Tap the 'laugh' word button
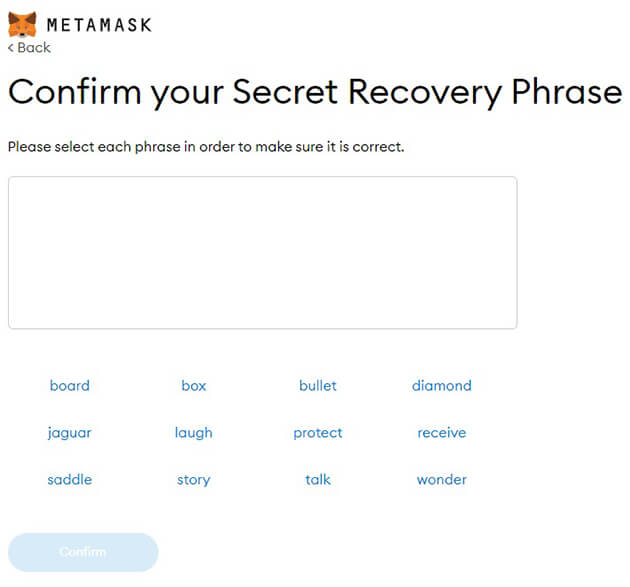This screenshot has width=630, height=587. 193,433
